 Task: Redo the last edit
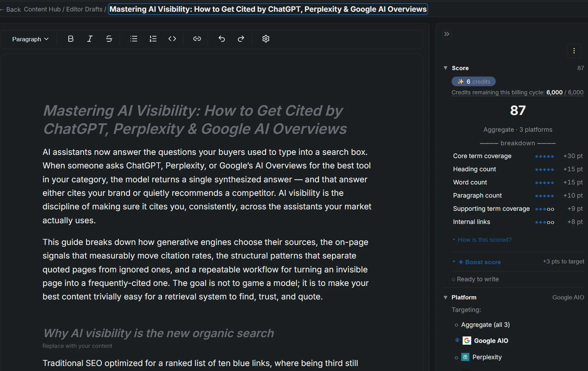tap(241, 39)
